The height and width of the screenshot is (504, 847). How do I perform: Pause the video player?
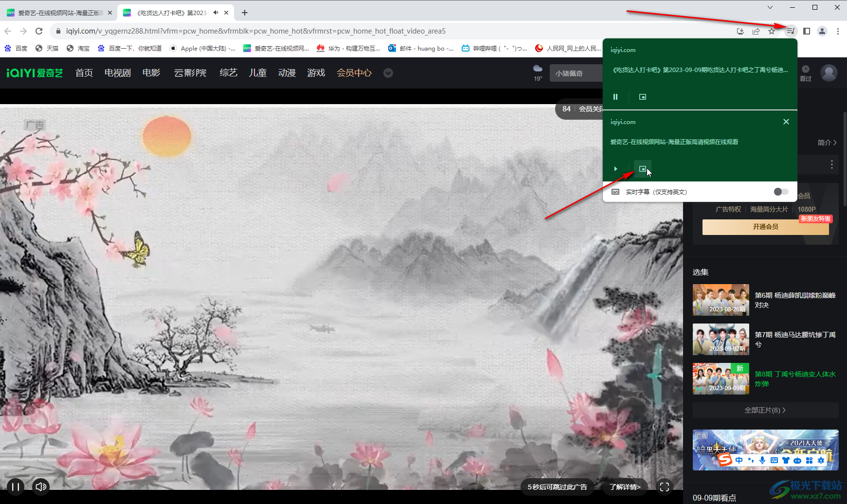pyautogui.click(x=16, y=486)
